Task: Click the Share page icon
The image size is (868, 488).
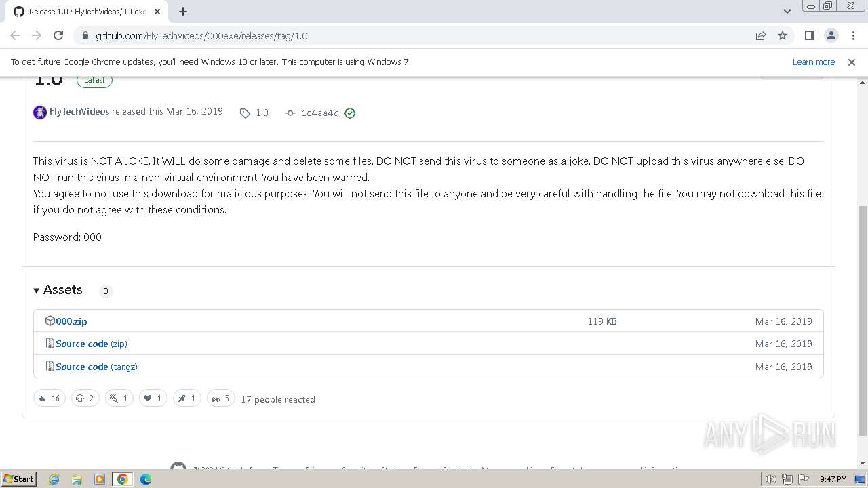Action: point(761,35)
